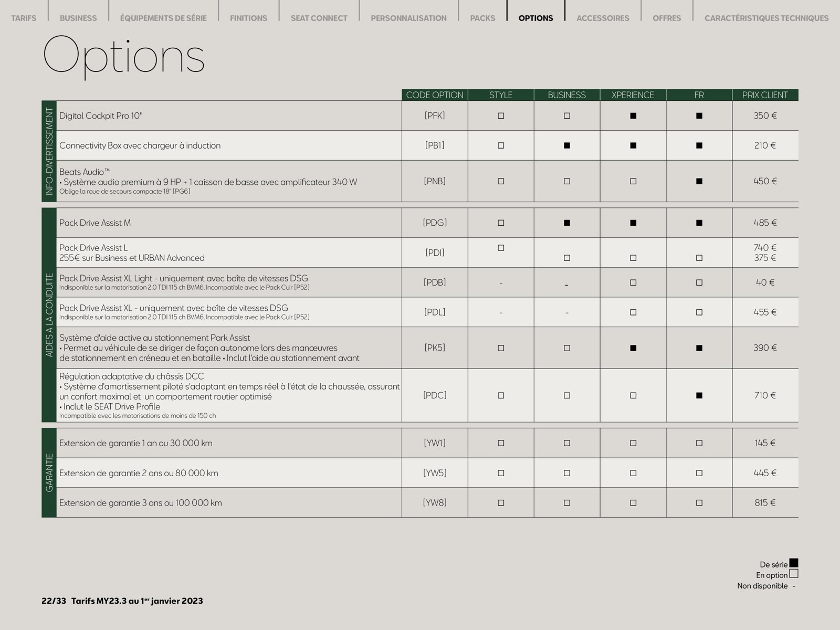840x630 pixels.
Task: Click 3 ans warranty FR box
Action: pyautogui.click(x=699, y=503)
